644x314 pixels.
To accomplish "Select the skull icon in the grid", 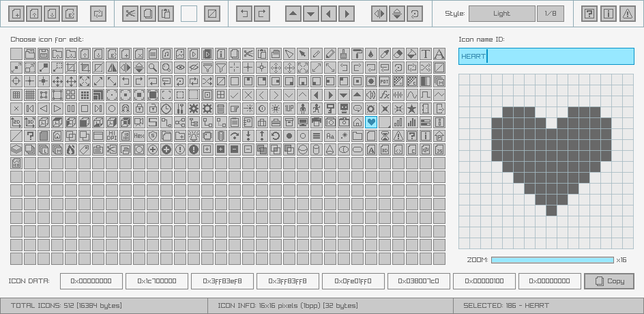I will (x=344, y=109).
